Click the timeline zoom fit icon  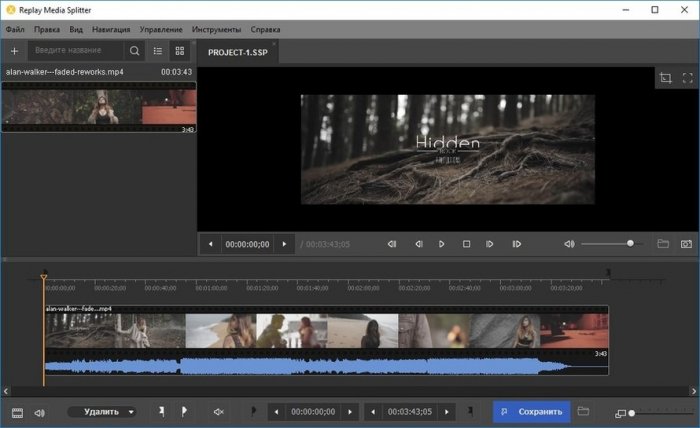(620, 414)
